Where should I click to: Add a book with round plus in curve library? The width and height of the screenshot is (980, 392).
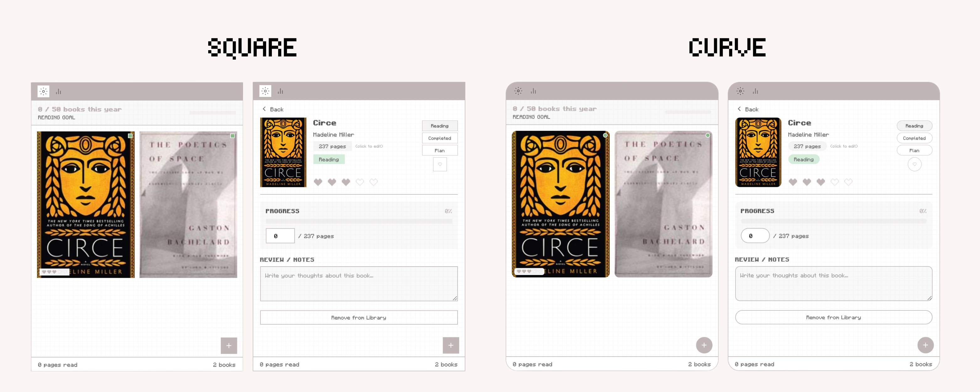tap(704, 345)
